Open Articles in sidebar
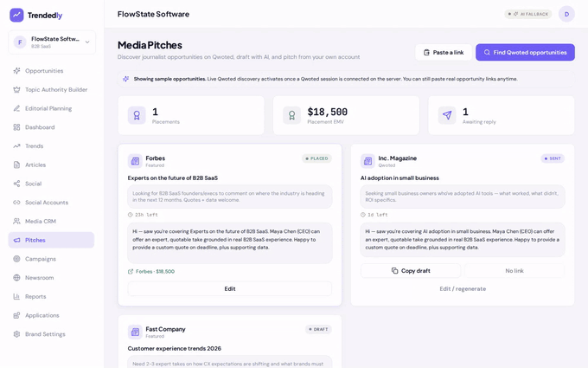The width and height of the screenshot is (588, 368). pyautogui.click(x=51, y=165)
